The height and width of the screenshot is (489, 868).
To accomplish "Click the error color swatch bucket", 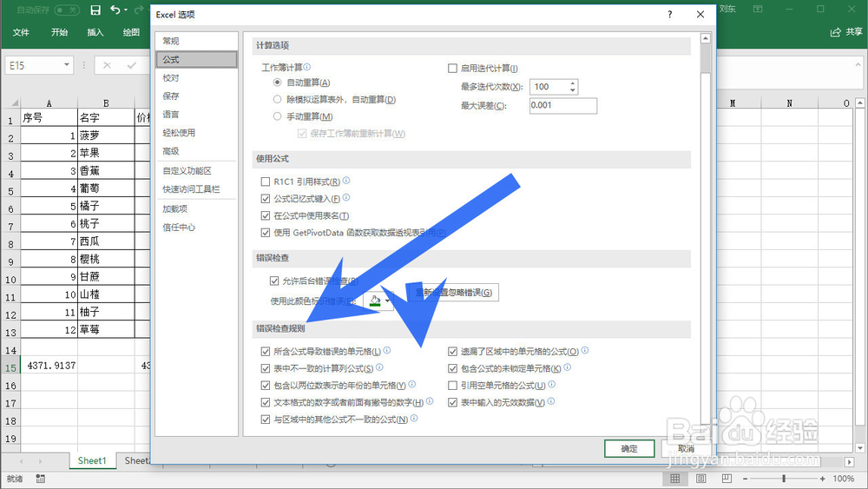I will point(375,301).
